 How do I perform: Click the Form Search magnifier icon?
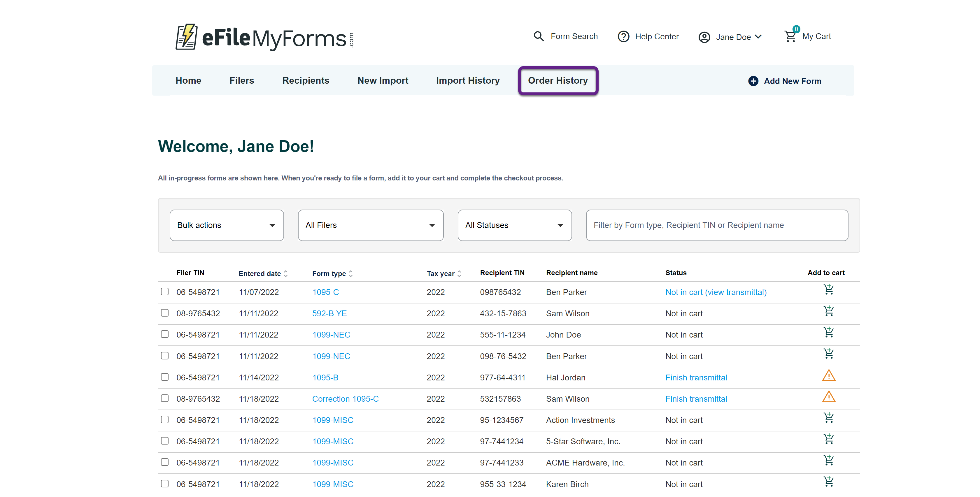(538, 36)
